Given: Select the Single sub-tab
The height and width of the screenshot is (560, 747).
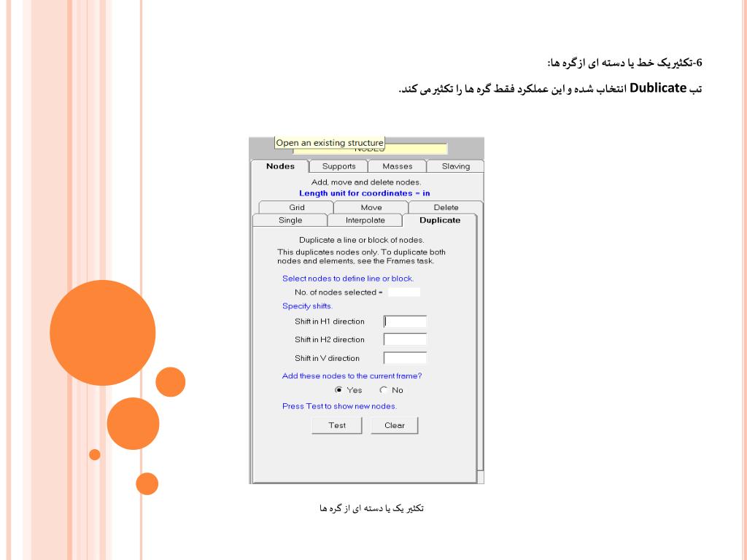Looking at the screenshot, I should (290, 220).
